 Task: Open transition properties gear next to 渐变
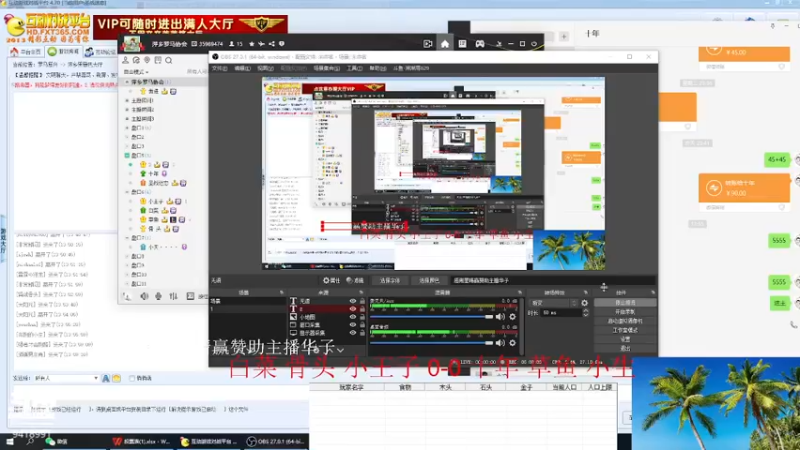coord(585,303)
